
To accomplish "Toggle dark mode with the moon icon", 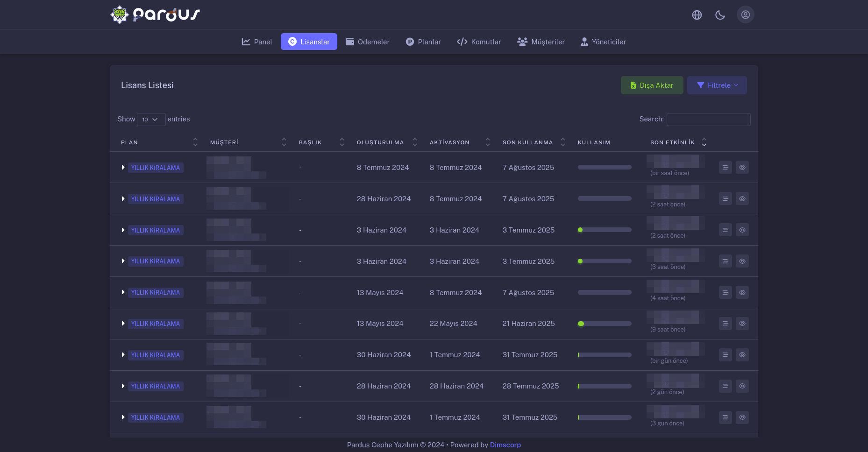I will (720, 15).
